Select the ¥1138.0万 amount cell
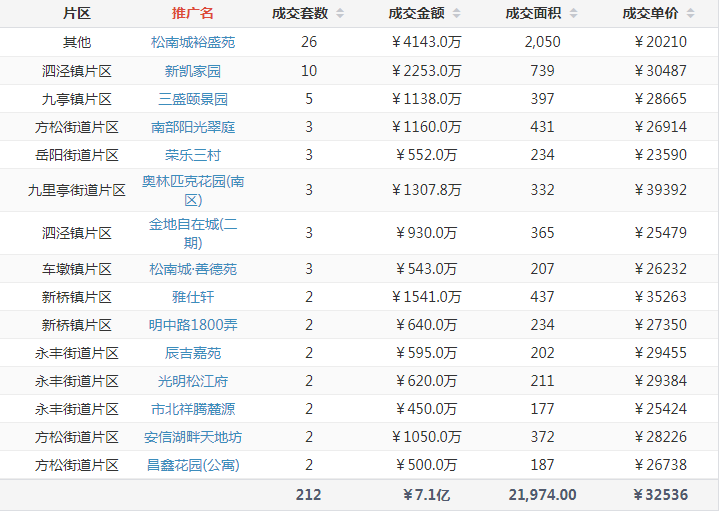Screen dimensions: 719x513 point(426,99)
